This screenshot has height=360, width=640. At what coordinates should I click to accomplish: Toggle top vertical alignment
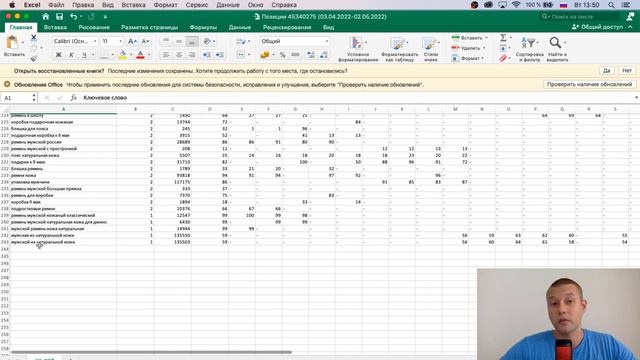pyautogui.click(x=166, y=41)
